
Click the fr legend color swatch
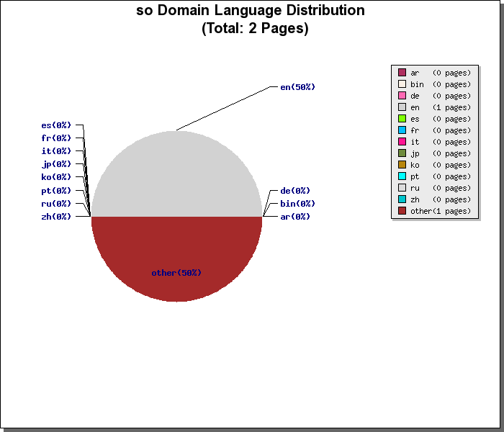tap(402, 130)
